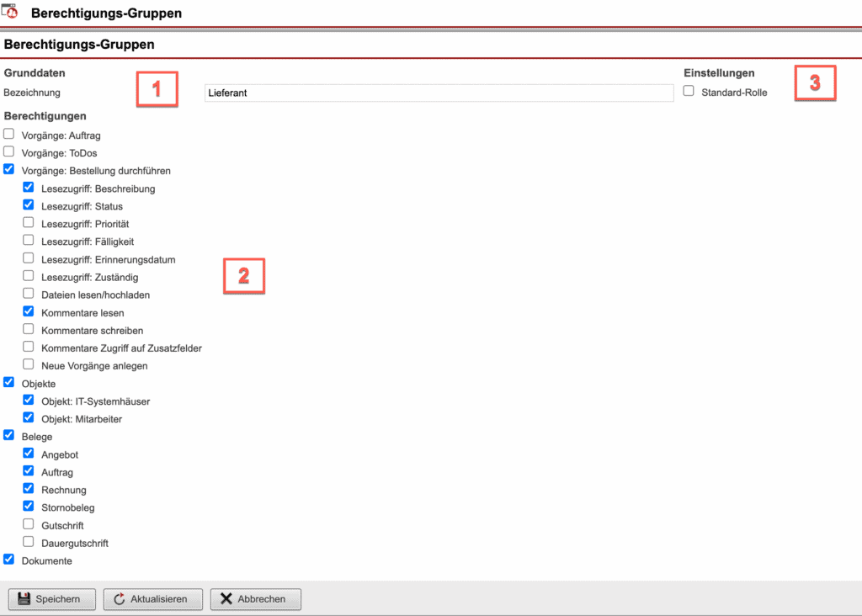Uncheck Objekt: Mitarbeiter permission

28,417
